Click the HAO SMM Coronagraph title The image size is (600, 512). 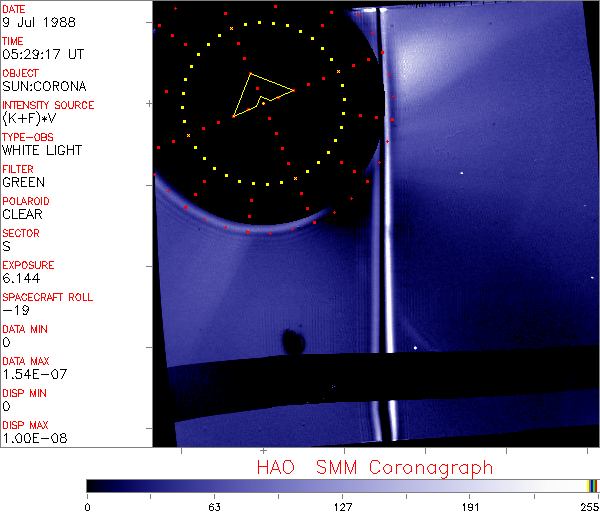coord(375,467)
